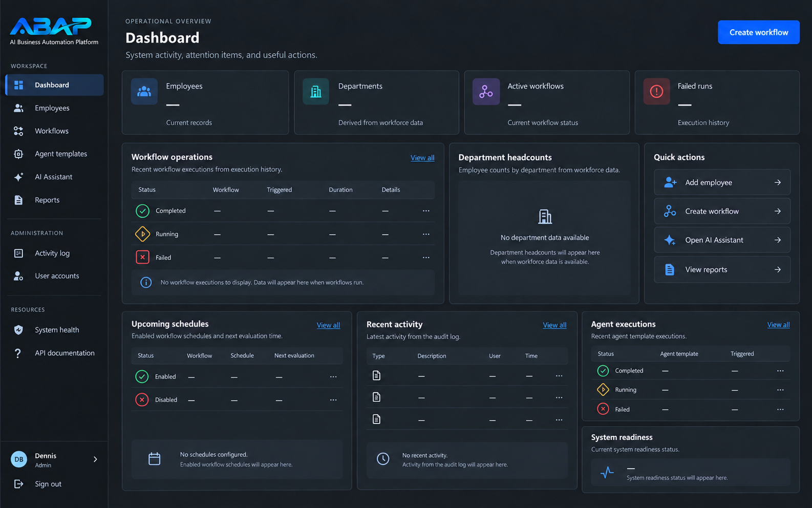Click the API documentation question mark icon
Screen dimensions: 812x508
[x=18, y=353]
